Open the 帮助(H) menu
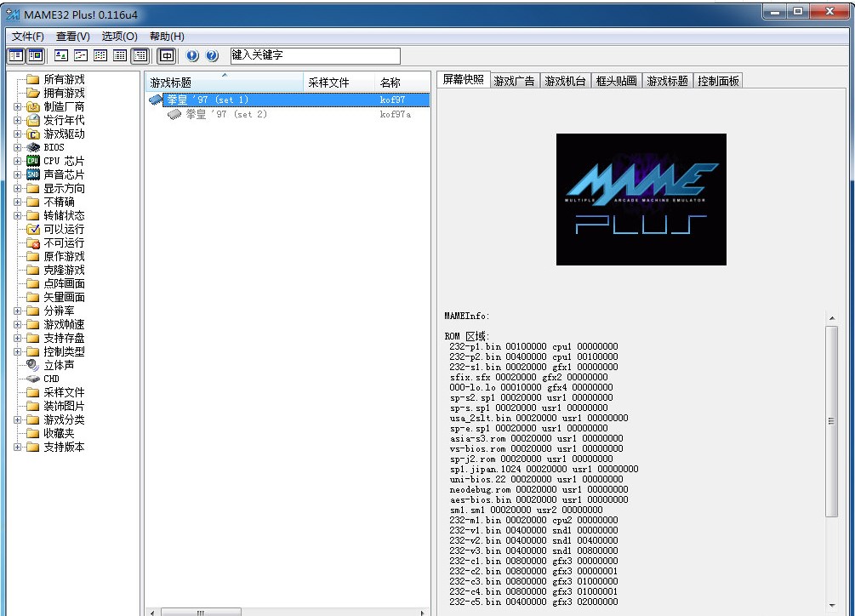 (167, 37)
